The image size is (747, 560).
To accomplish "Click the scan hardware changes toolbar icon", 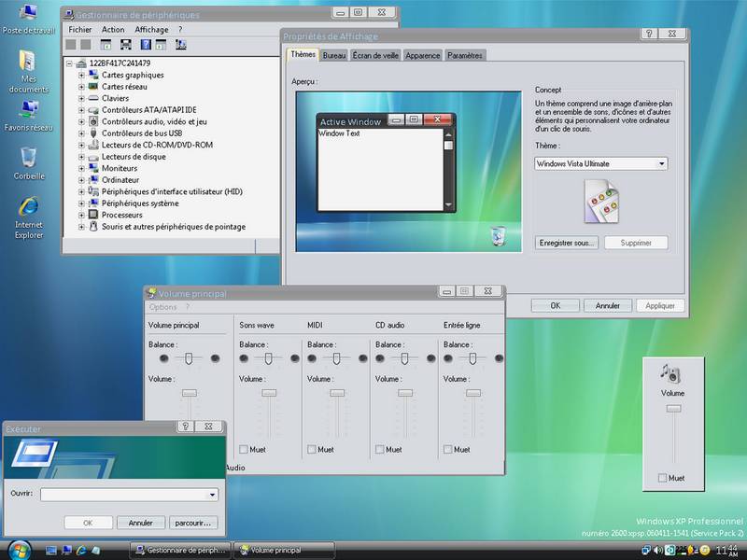I will pos(180,45).
